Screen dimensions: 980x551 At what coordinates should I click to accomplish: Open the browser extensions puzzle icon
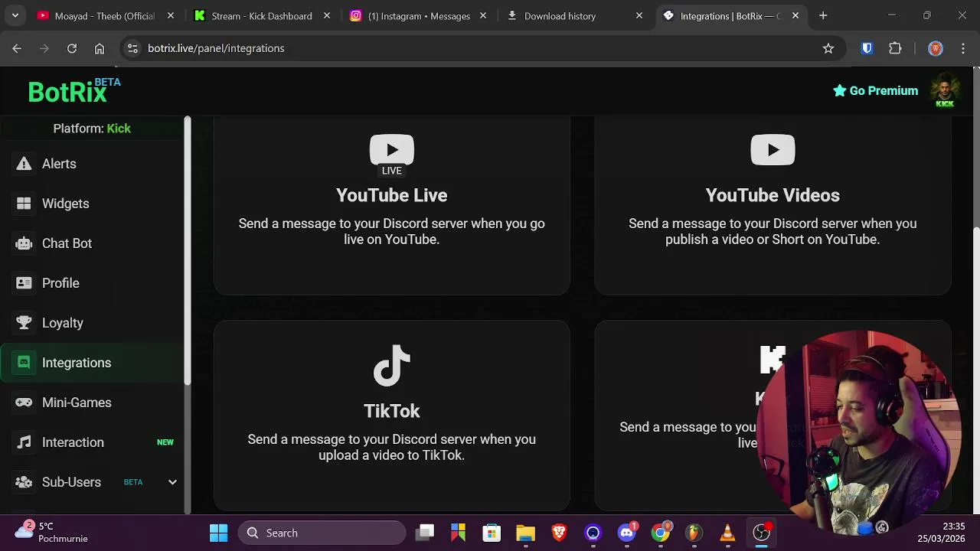[x=895, y=48]
